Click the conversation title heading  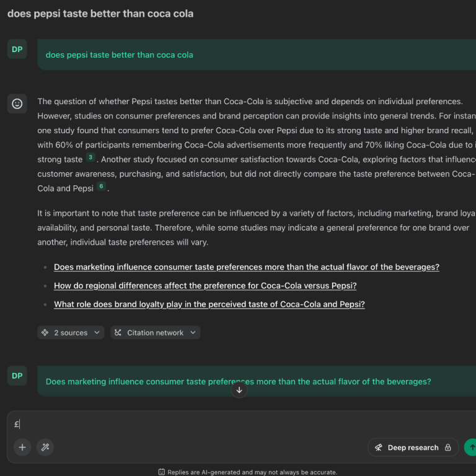(x=100, y=14)
